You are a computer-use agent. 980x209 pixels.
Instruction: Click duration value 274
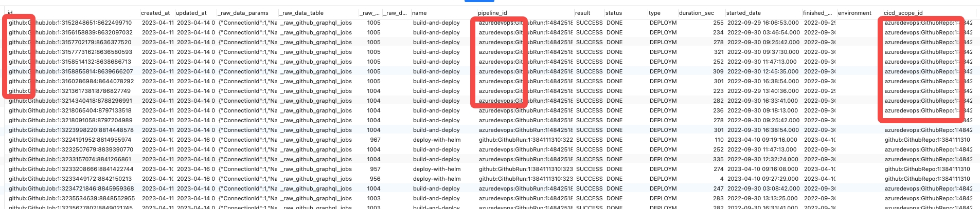(718, 169)
